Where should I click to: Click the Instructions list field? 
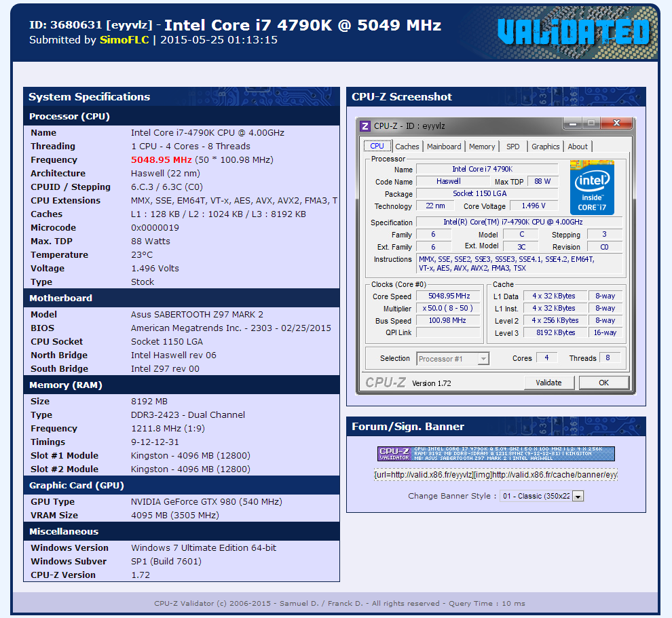point(519,263)
